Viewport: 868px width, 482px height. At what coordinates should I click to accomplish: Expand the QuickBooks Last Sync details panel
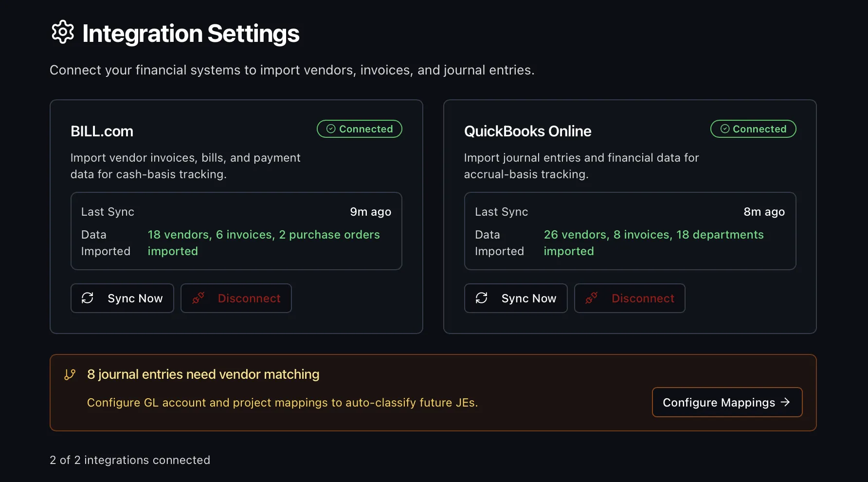click(x=630, y=231)
